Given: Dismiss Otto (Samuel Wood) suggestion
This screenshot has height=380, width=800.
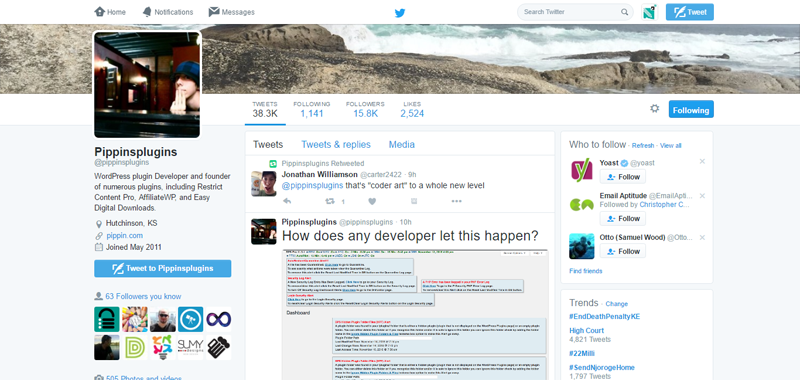Looking at the screenshot, I should click(702, 238).
